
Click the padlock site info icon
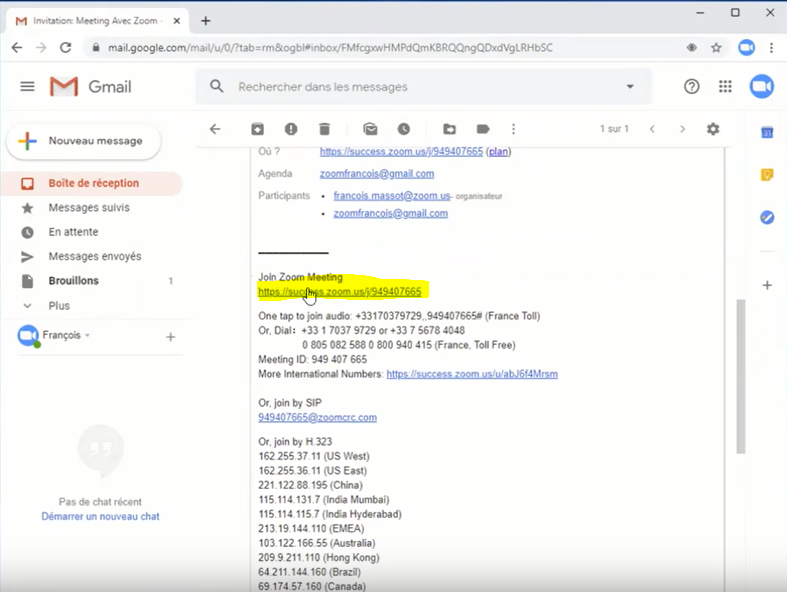pyautogui.click(x=96, y=48)
